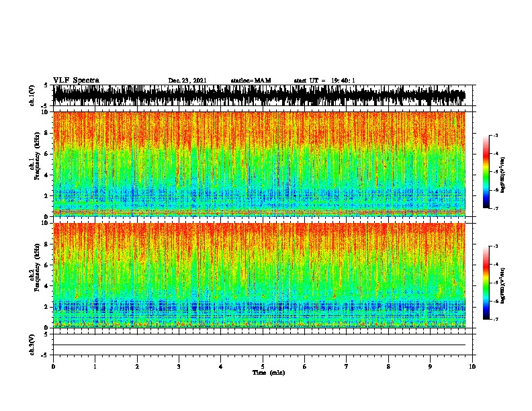The width and height of the screenshot is (532, 411).
Task: Click time axis tick label "8"
Action: (x=388, y=366)
